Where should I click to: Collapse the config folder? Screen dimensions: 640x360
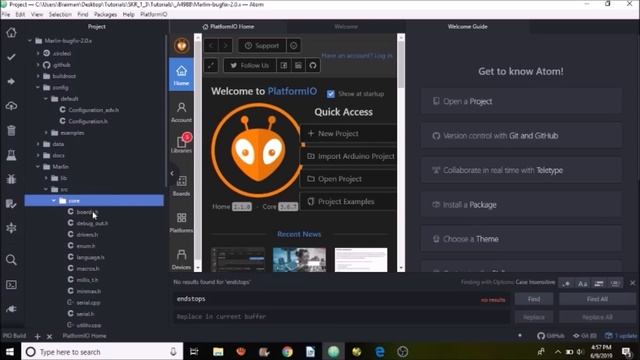pyautogui.click(x=38, y=87)
